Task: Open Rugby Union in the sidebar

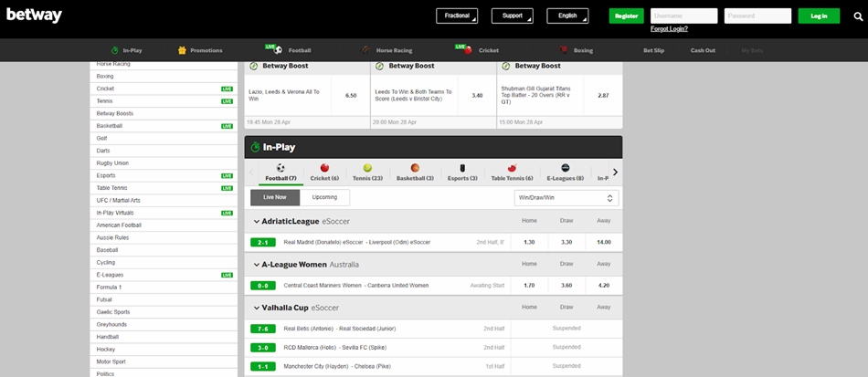Action: click(x=164, y=163)
